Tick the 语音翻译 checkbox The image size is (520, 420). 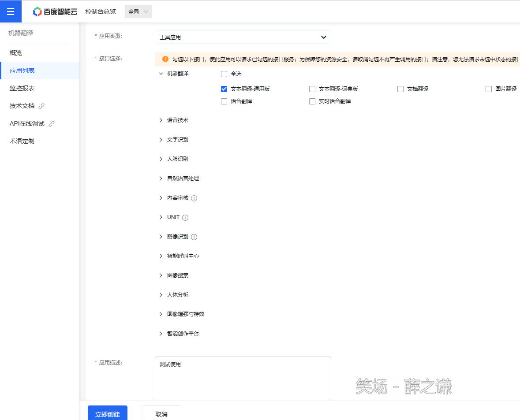point(224,101)
